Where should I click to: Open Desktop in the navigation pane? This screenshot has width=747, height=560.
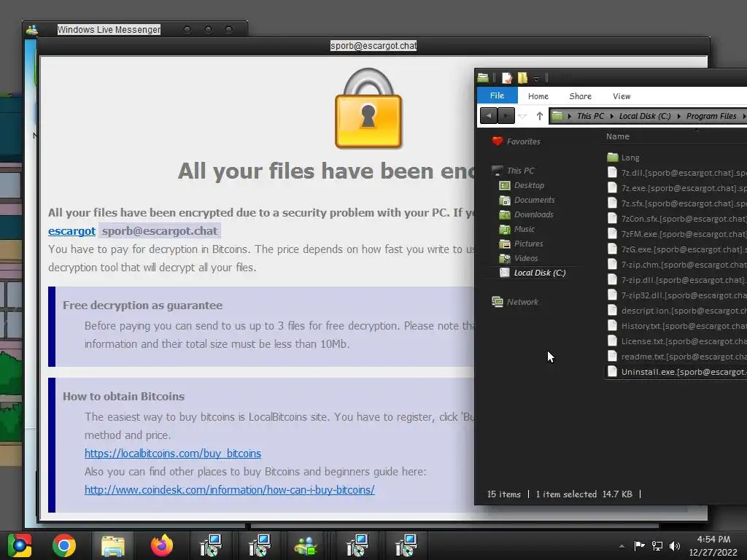pyautogui.click(x=529, y=185)
